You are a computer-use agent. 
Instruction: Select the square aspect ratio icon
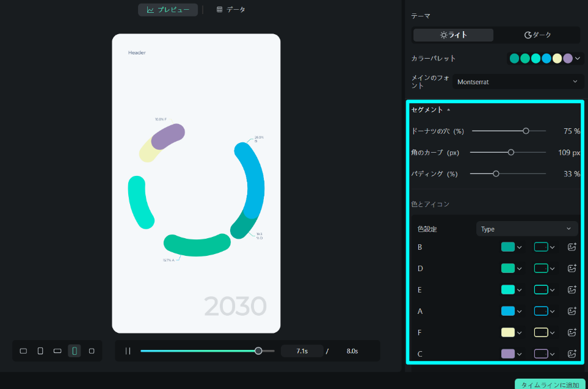coord(91,351)
